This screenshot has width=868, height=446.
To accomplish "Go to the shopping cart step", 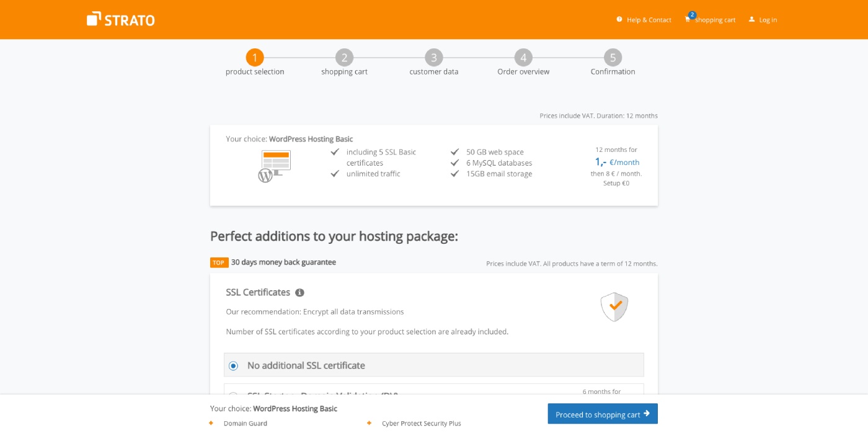I will (x=344, y=57).
